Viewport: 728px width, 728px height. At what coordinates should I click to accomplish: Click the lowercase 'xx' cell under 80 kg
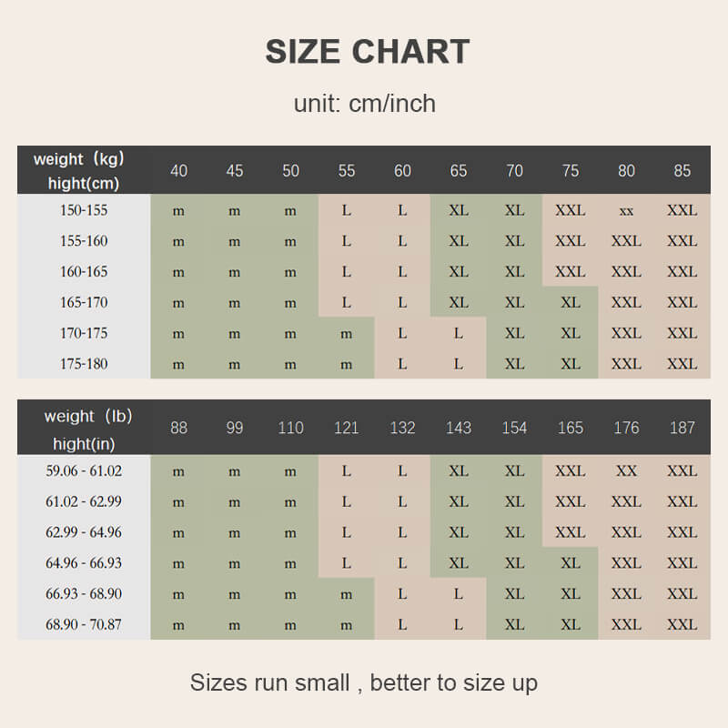click(x=626, y=210)
